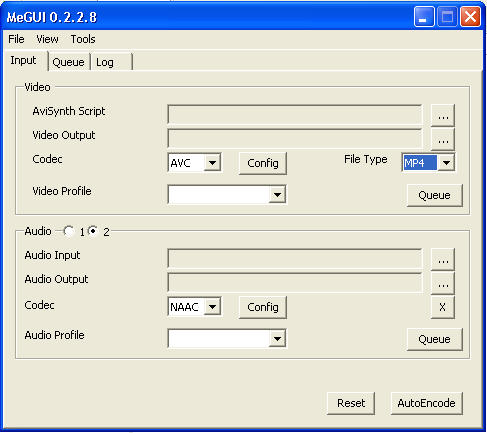This screenshot has width=487, height=433.
Task: Browse for AviSynth Script file
Action: [x=443, y=115]
